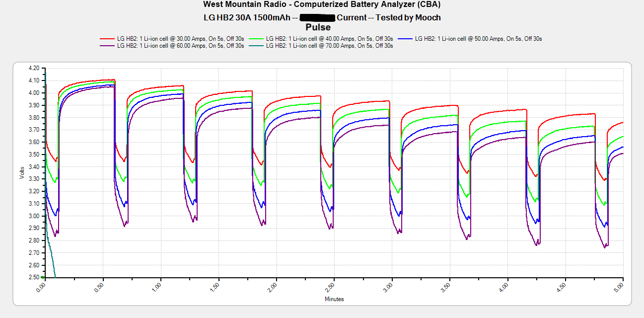Click the 2.50 tick on the x-axis
The width and height of the screenshot is (644, 318).
tap(331, 288)
